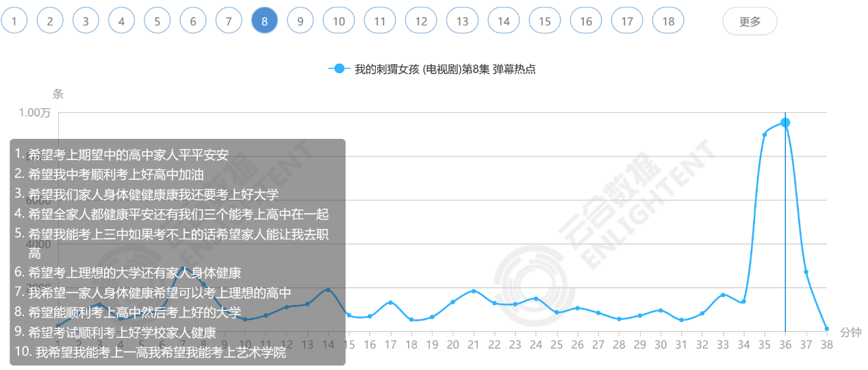Click the data point at minute 38
This screenshot has width=868, height=370.
(x=827, y=329)
